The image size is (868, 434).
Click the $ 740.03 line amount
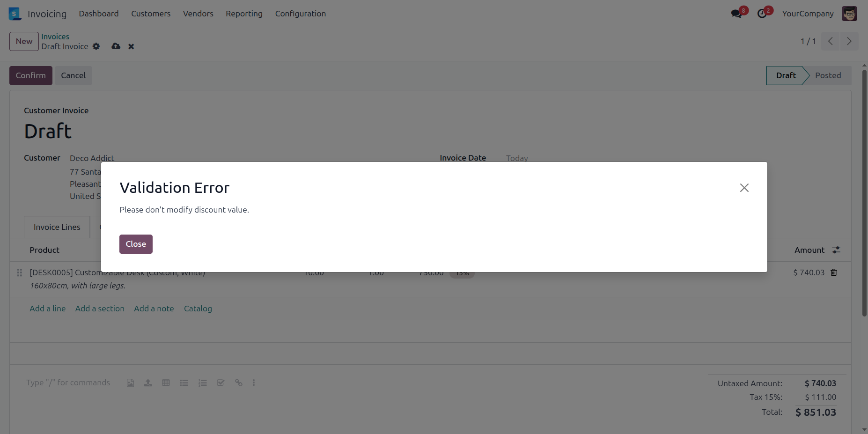click(809, 272)
